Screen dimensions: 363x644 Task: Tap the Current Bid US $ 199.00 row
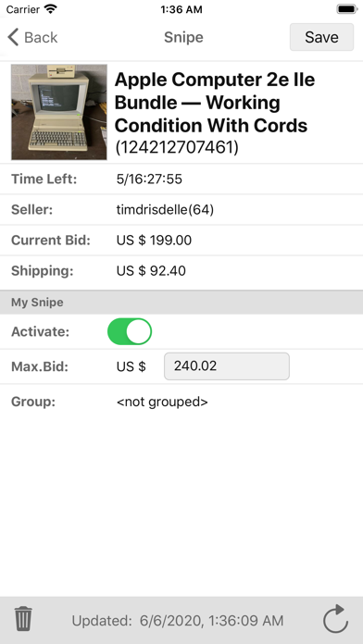(181, 241)
